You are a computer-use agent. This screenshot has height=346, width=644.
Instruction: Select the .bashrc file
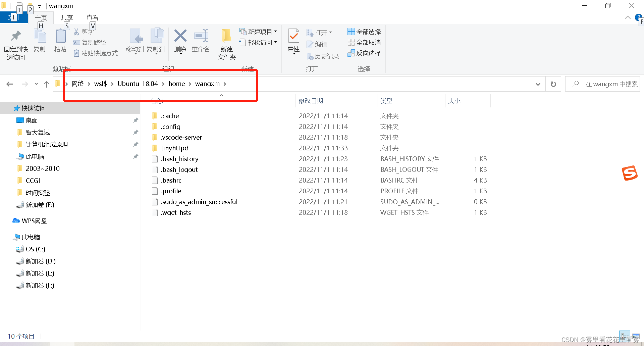click(171, 180)
